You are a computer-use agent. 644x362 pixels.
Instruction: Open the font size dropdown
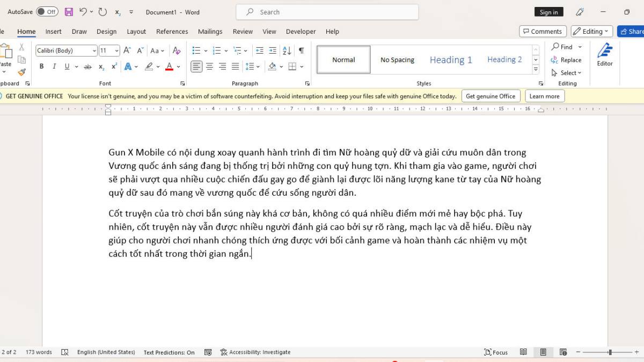[x=117, y=51]
